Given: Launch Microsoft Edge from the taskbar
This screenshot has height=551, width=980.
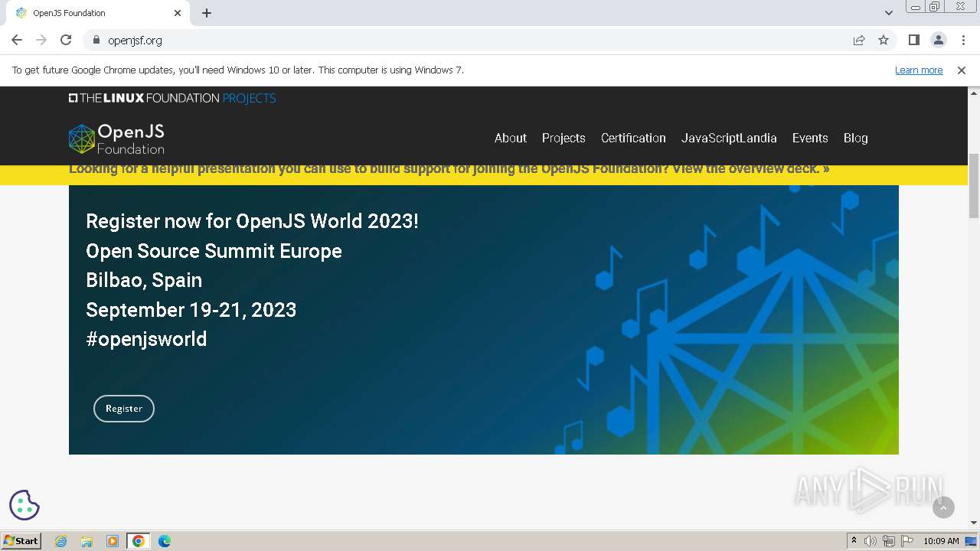Looking at the screenshot, I should tap(164, 541).
